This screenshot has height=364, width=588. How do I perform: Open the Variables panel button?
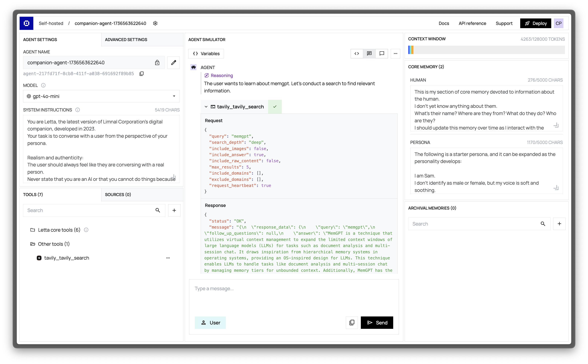click(x=206, y=53)
